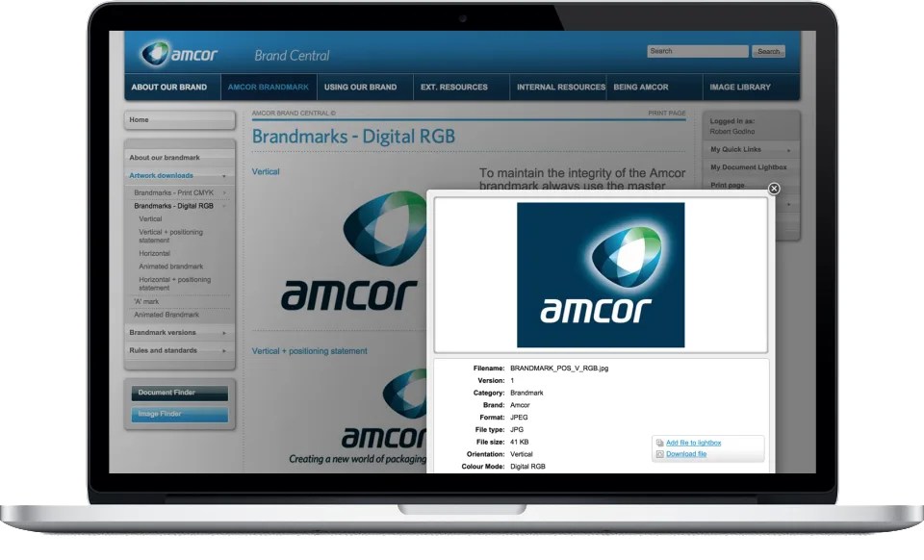Screen dimensions: 924x560
Task: Click the Colour Mode value Digital RGB
Action: 527,467
